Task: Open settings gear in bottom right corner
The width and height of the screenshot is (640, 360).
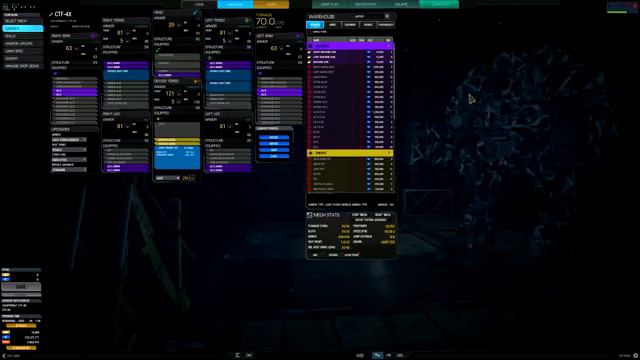Action: 636,356
